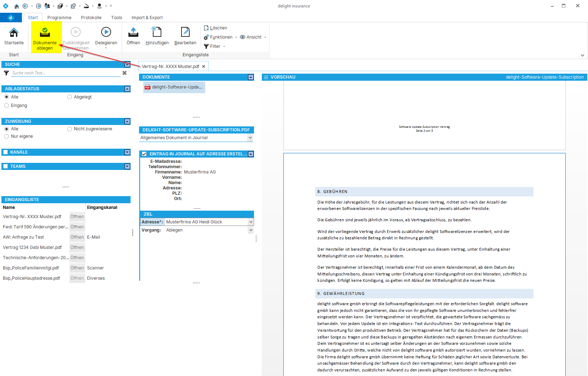Click the Löschen delete icon

(207, 28)
